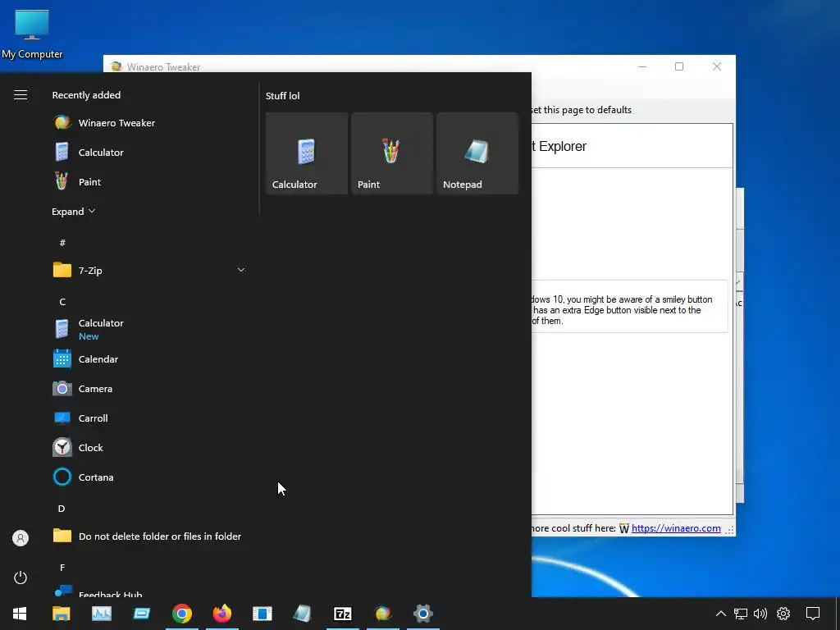The image size is (840, 630).
Task: Open Notepad from the taskbar
Action: point(302,614)
